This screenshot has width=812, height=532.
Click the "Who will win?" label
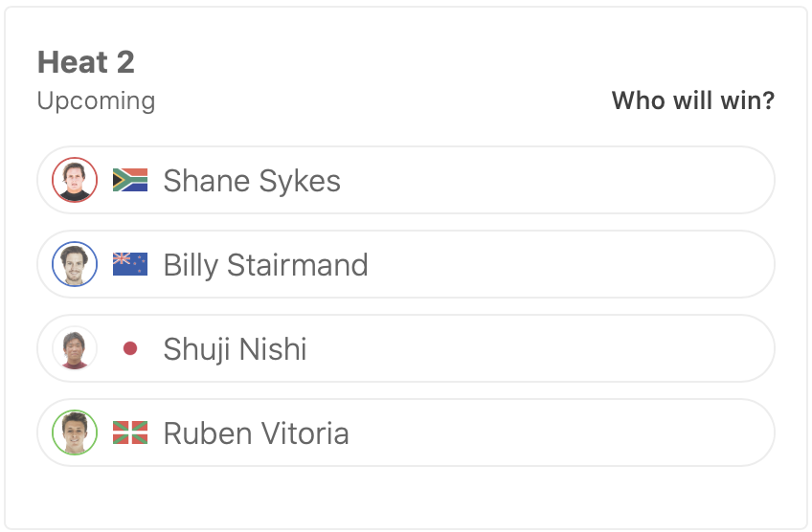[692, 100]
